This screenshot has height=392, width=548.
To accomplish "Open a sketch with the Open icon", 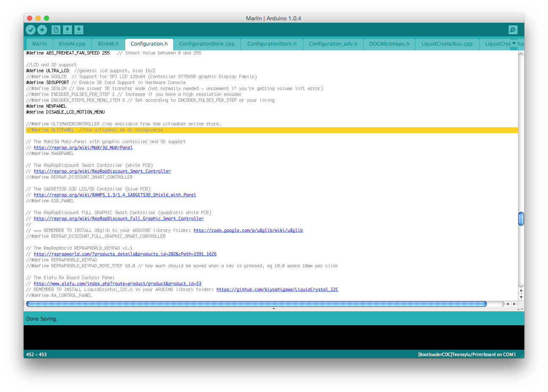I will click(x=67, y=30).
